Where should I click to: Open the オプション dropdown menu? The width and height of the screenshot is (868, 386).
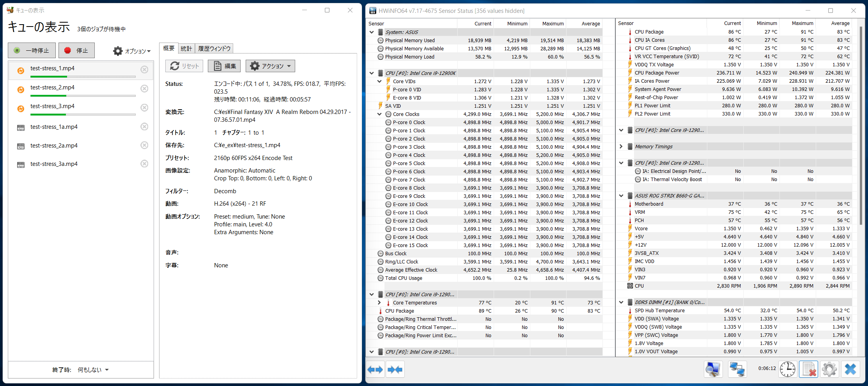pos(132,51)
